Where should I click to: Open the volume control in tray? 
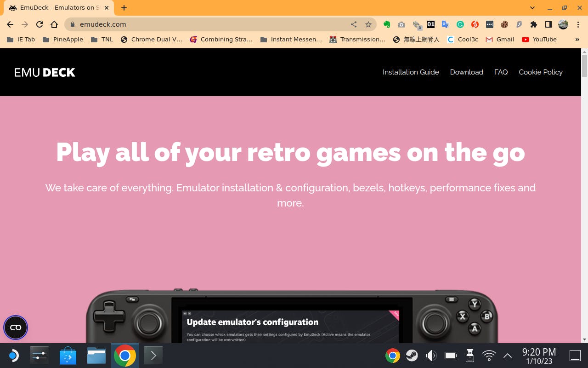431,356
